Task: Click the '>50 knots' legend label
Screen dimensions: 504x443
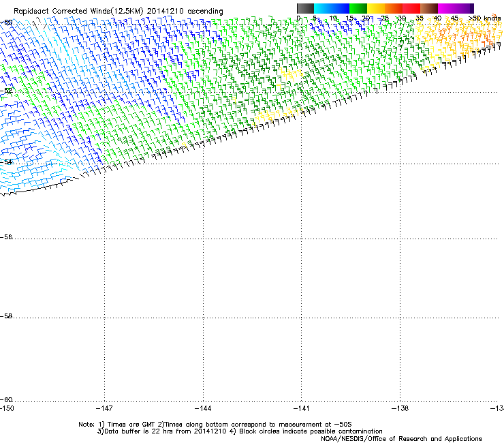Action: click(484, 18)
